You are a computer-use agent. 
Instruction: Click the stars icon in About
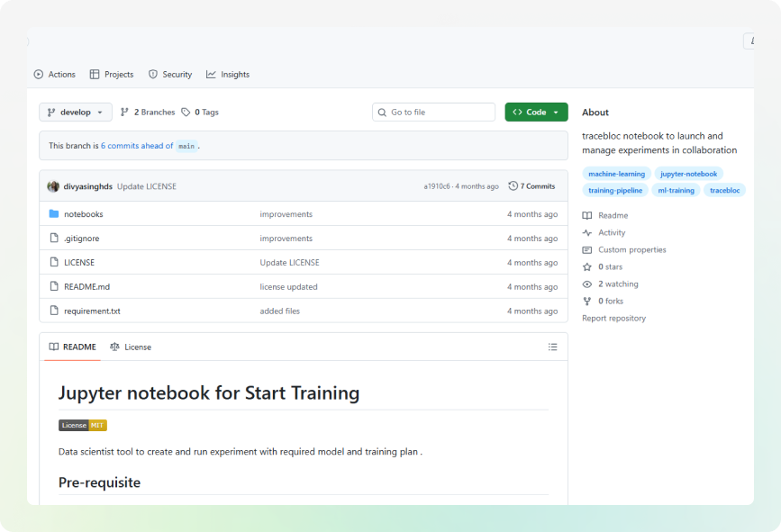(587, 267)
